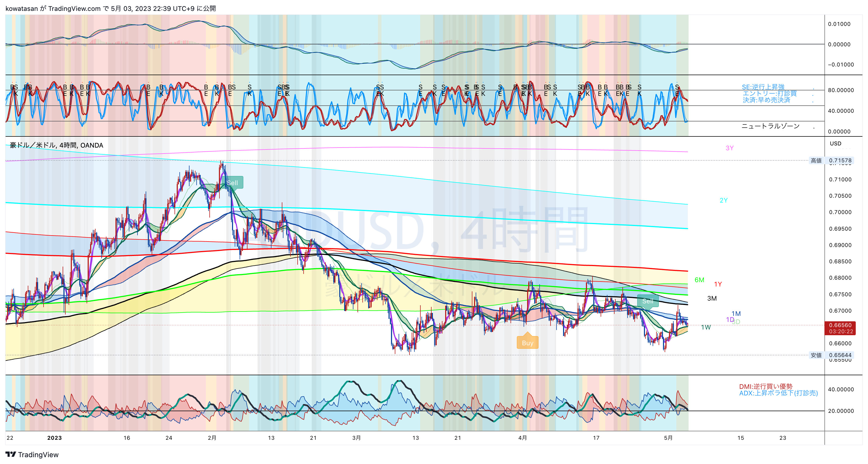Click the USD currency label on price axis
Viewport: 868px width, 464px height.
point(835,144)
